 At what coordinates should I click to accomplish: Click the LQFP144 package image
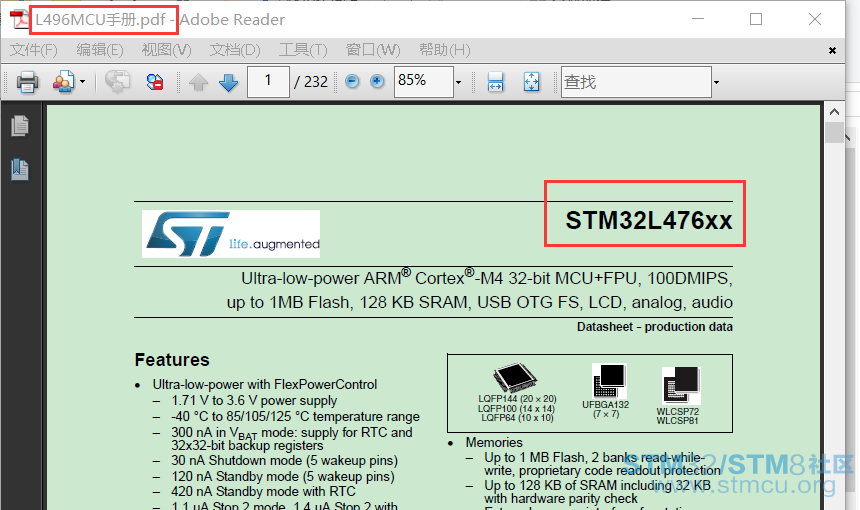(x=514, y=378)
